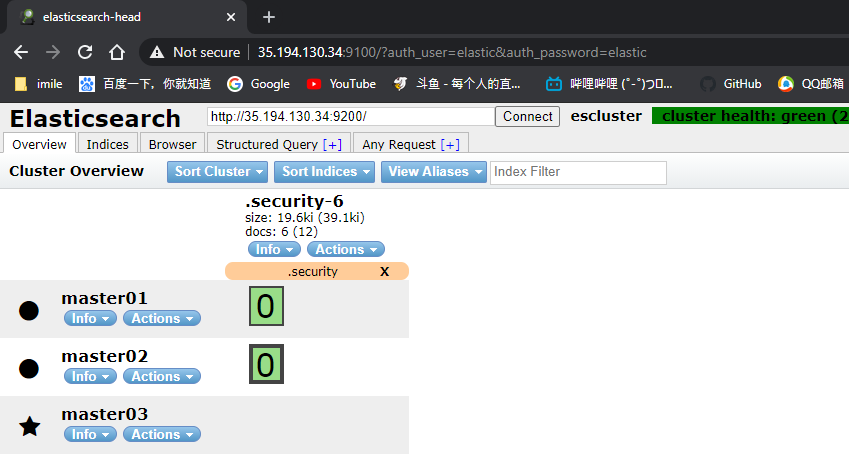Open the Baidu bookmark

tap(145, 84)
